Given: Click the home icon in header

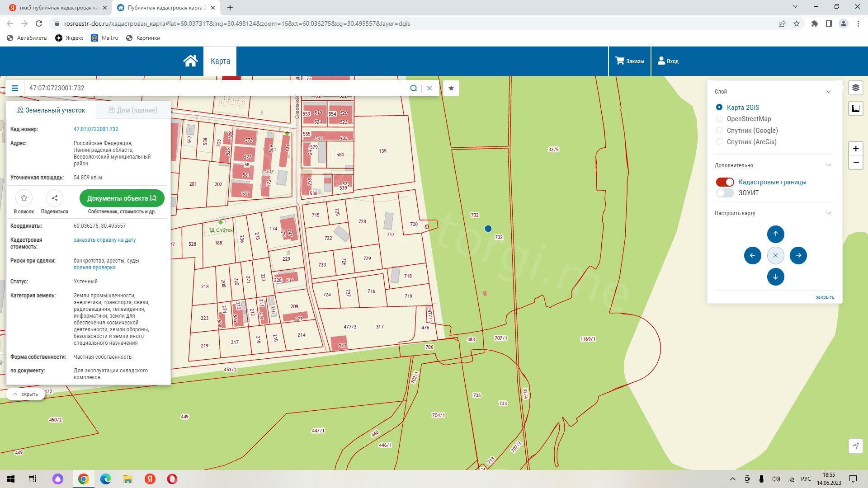Looking at the screenshot, I should (x=190, y=61).
